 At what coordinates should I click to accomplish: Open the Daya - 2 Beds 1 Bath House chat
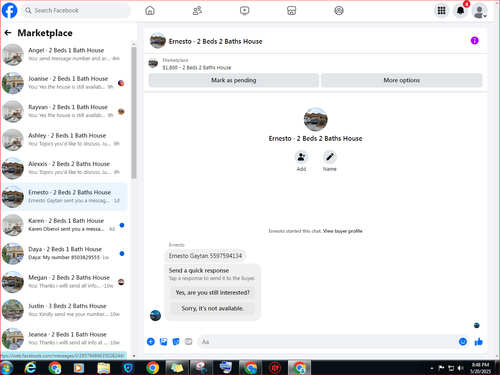pos(65,253)
